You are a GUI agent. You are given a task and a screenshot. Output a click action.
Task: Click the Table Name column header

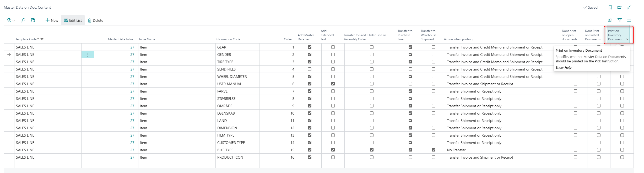(x=147, y=39)
